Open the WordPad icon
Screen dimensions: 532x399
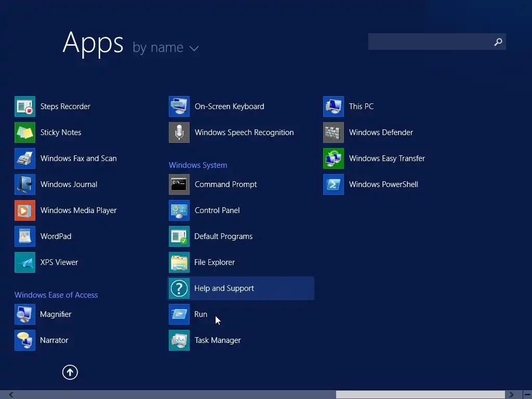(25, 236)
